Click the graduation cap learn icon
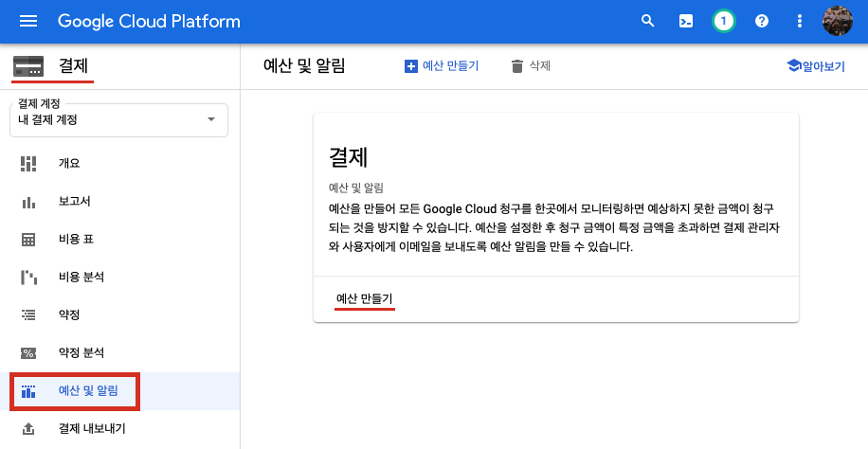Image resolution: width=868 pixels, height=449 pixels. 794,66
